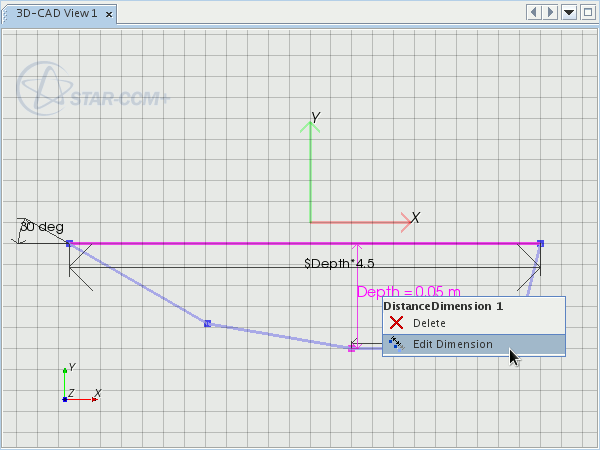Pick the right endpoint of the magenta line
Viewport: 600px width, 450px height.
[540, 243]
